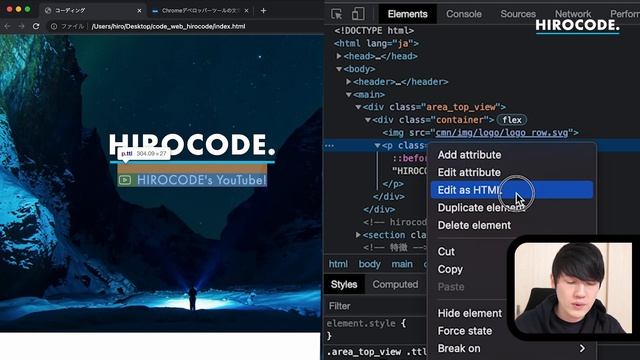Viewport: 640px width, 360px height.
Task: Expand the header element node
Action: [349, 82]
